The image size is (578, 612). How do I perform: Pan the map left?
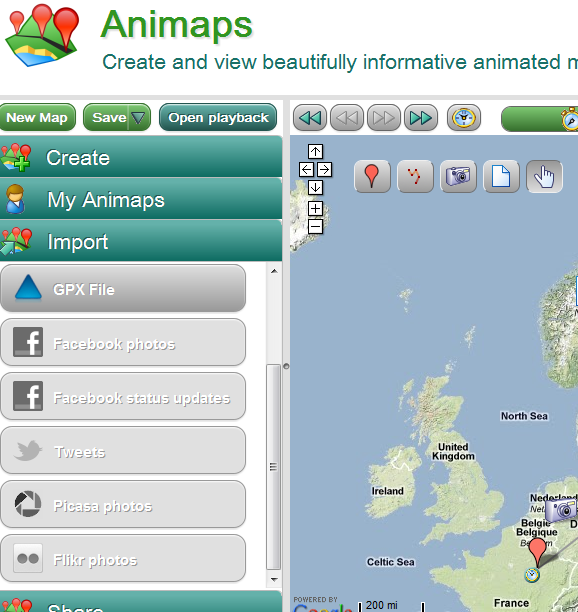pos(306,170)
